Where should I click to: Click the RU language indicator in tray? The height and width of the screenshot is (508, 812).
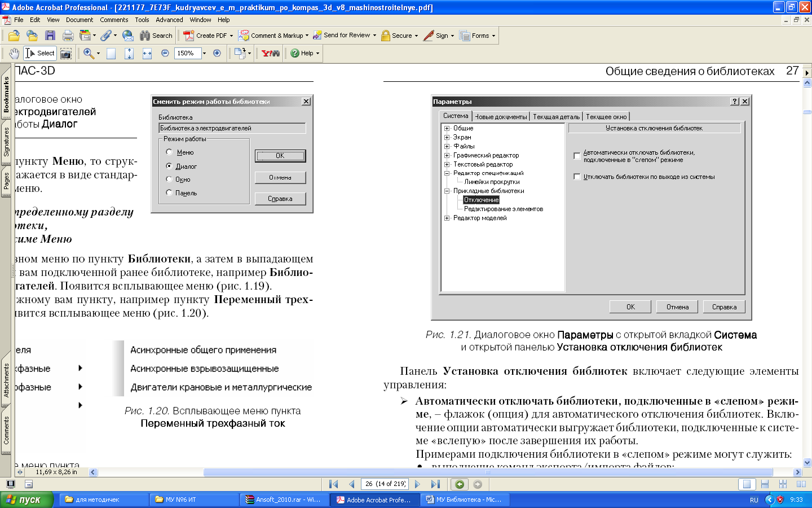coord(754,500)
